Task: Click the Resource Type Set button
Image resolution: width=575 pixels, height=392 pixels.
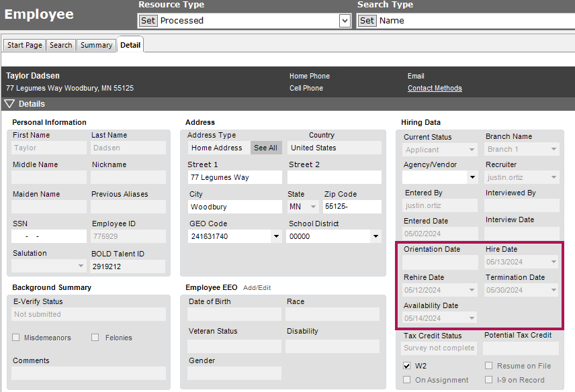Action: click(148, 21)
